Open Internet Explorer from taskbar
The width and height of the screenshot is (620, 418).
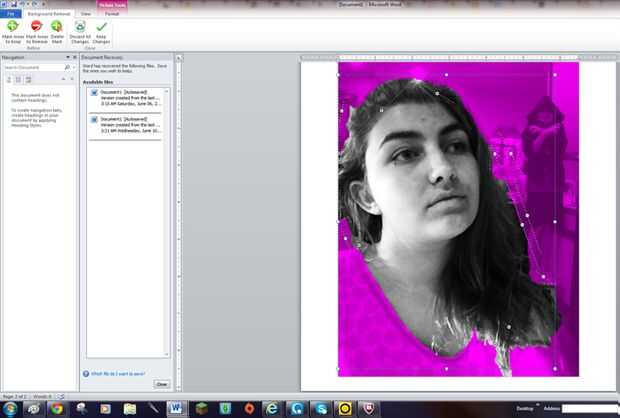click(x=272, y=409)
